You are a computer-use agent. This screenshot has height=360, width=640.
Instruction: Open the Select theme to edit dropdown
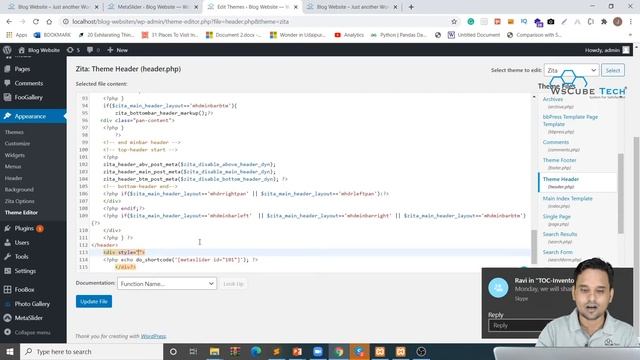point(571,70)
